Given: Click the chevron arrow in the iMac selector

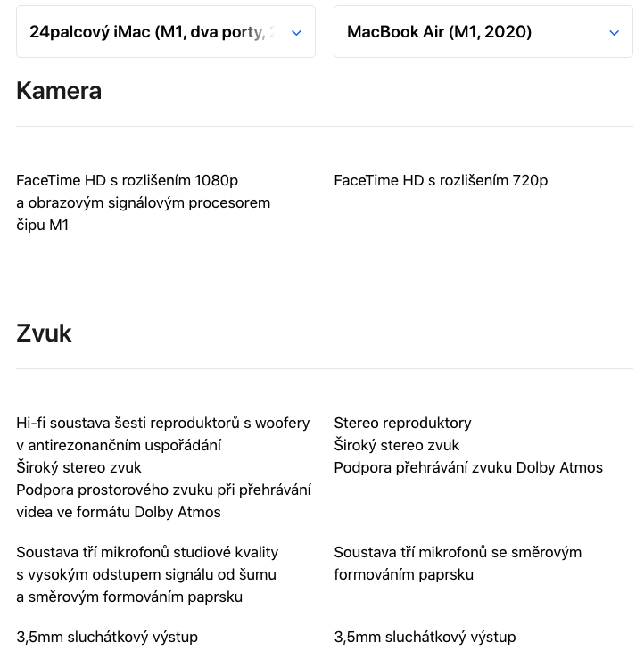Looking at the screenshot, I should pyautogui.click(x=296, y=33).
